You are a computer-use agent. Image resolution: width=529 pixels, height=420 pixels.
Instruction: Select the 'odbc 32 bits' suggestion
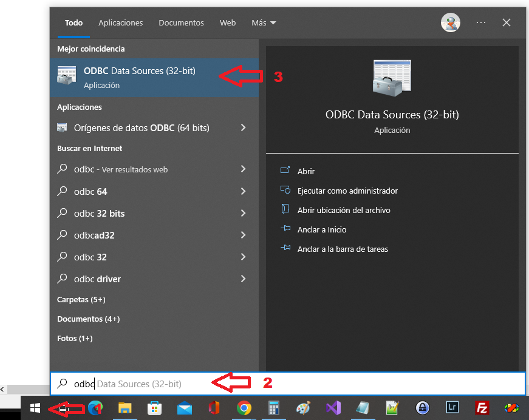coord(142,214)
